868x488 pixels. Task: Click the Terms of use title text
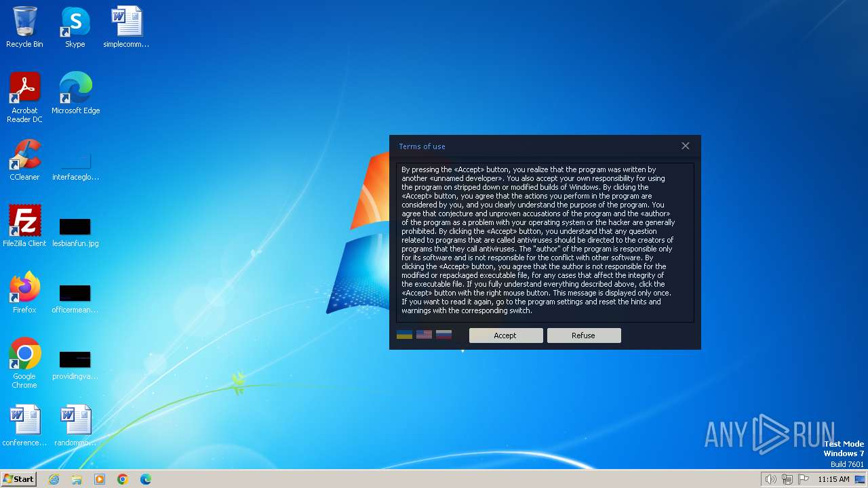422,146
